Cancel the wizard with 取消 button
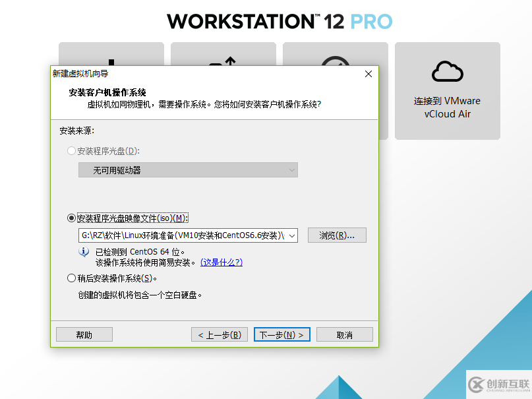The width and height of the screenshot is (532, 399). coord(345,335)
